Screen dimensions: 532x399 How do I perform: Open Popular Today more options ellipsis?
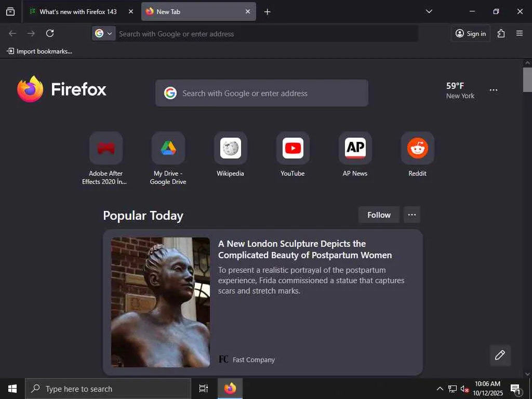tap(412, 215)
